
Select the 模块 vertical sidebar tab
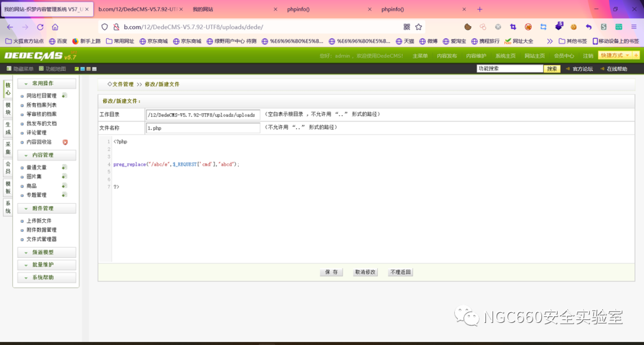[x=8, y=108]
